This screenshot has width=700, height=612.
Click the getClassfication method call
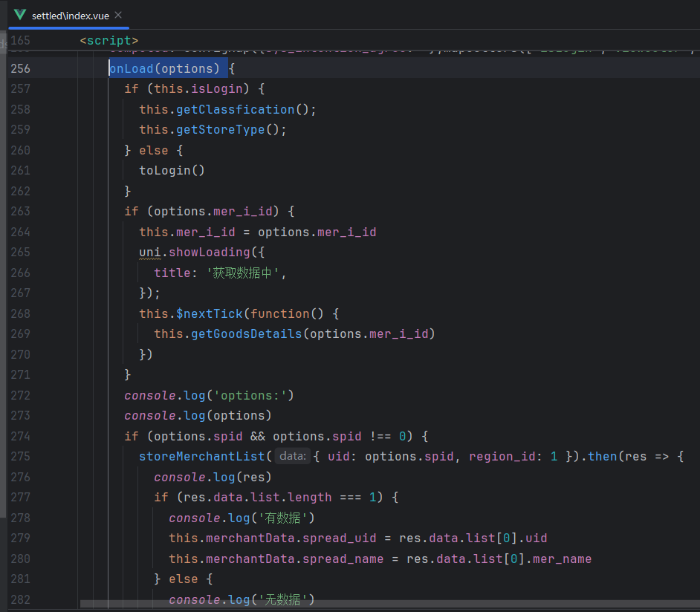(x=236, y=110)
